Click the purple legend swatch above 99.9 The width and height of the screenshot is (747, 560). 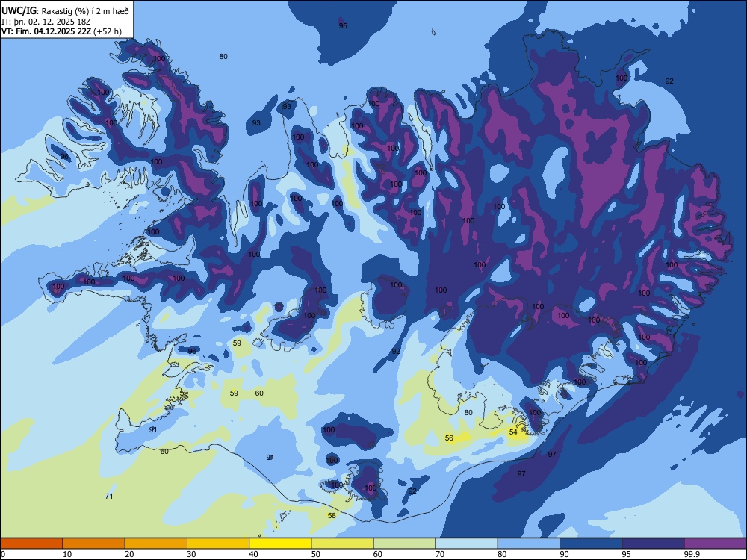coord(715,544)
